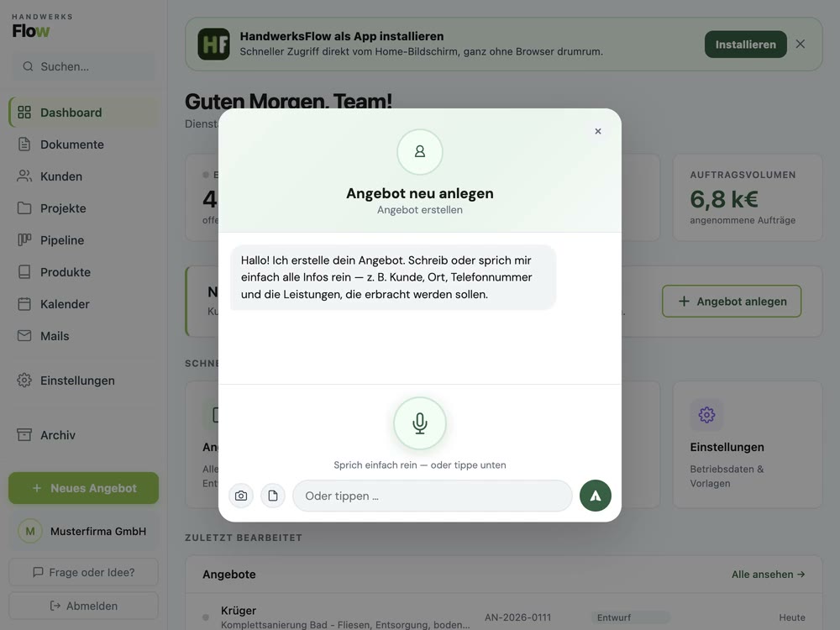Dismiss the app install banner
The width and height of the screenshot is (840, 630).
coord(800,44)
